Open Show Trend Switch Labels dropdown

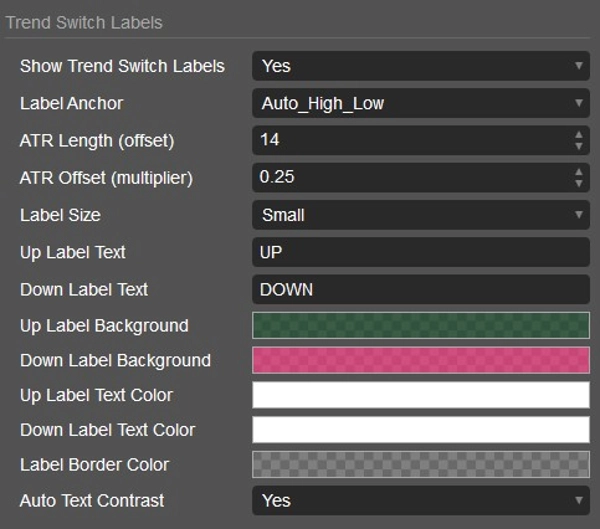tap(420, 66)
